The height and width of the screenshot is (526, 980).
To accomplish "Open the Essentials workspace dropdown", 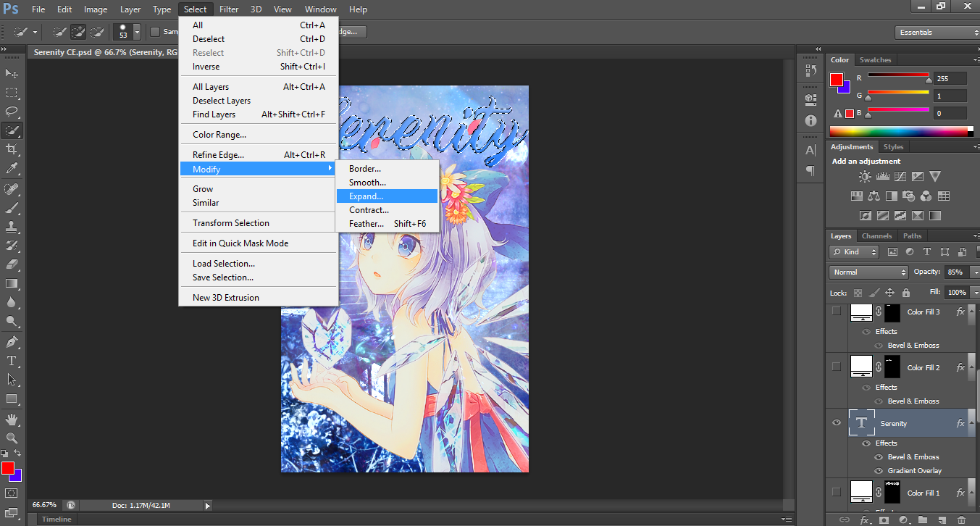I will pyautogui.click(x=937, y=33).
